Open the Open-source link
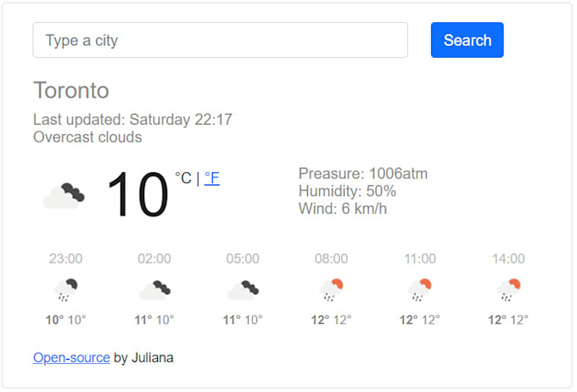Viewport: 577px width, 392px height. point(71,357)
